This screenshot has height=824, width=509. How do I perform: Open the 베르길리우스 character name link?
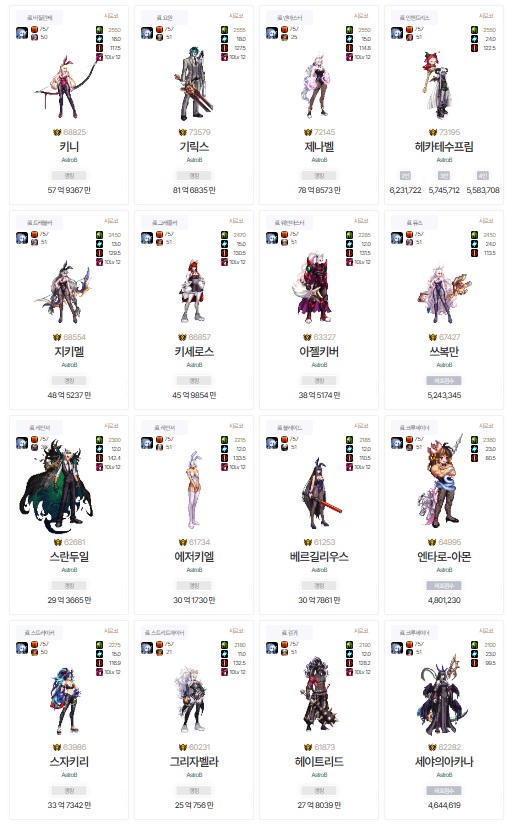tap(319, 557)
